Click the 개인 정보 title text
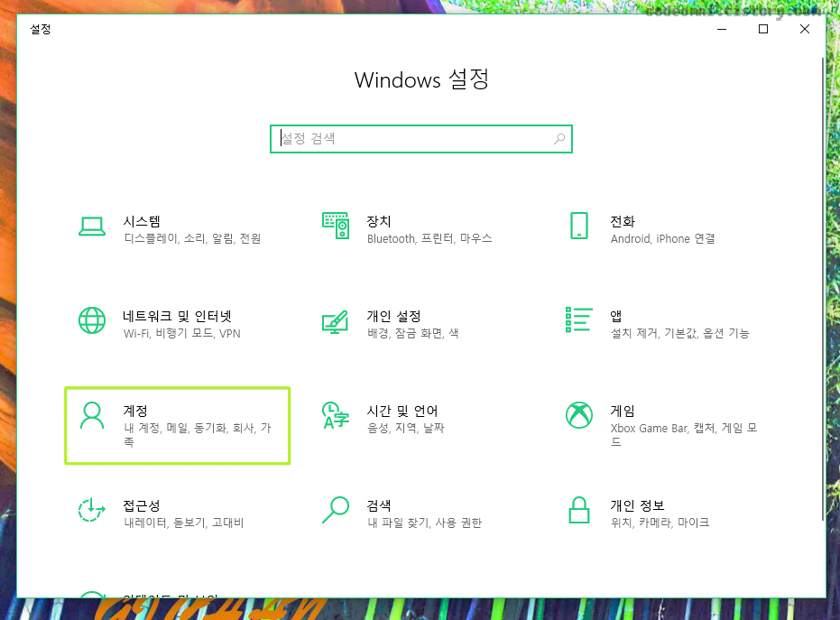Image resolution: width=840 pixels, height=620 pixels. coord(638,505)
